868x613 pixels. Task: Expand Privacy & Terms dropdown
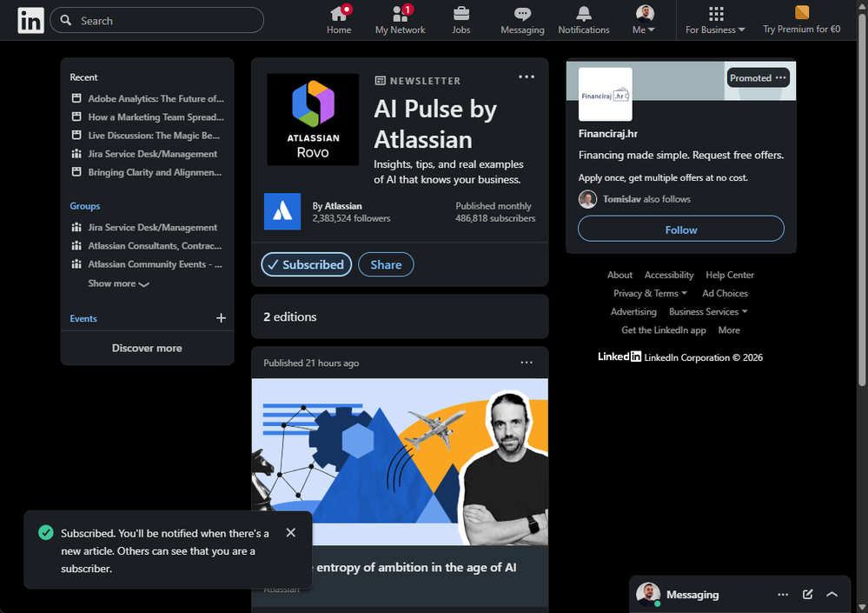(x=650, y=294)
